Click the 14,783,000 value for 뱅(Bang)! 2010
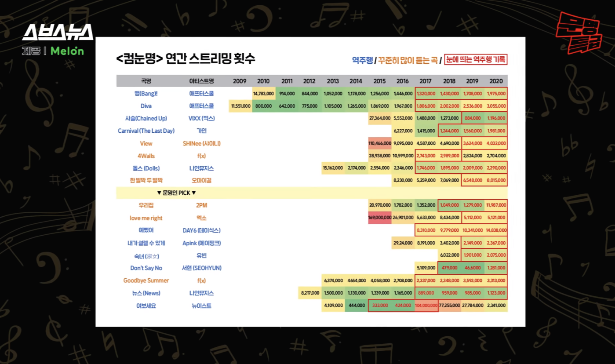This screenshot has width=615, height=364. pos(263,94)
